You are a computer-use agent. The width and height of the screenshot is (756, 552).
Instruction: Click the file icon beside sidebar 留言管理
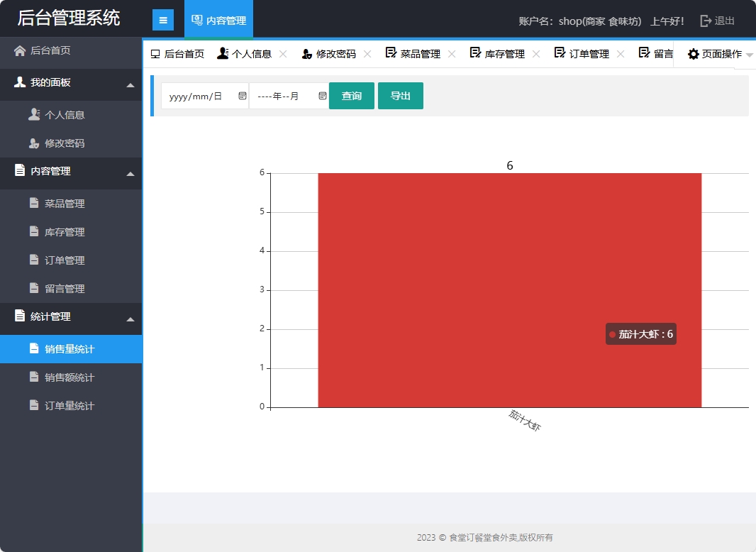[34, 288]
